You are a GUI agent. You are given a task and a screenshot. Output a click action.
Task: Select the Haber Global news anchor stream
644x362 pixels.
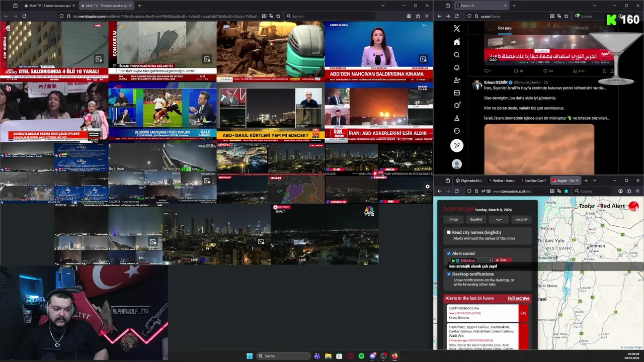(379, 51)
